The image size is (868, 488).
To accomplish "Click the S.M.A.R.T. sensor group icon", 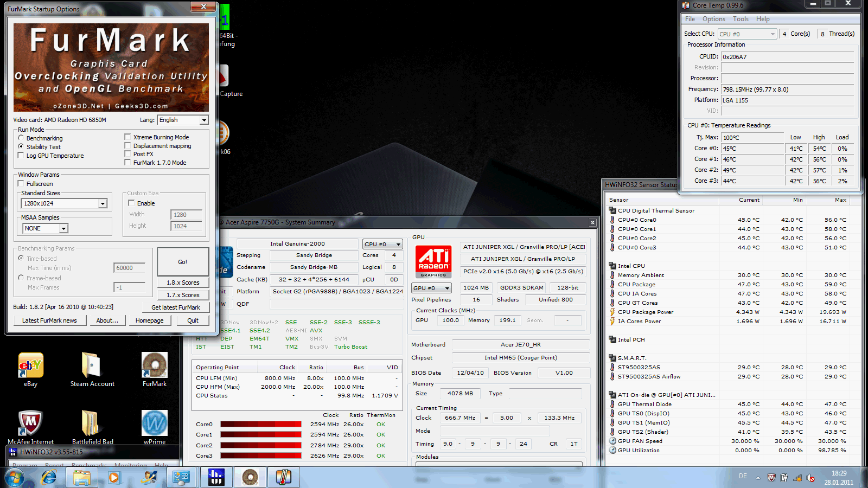I will pos(612,358).
